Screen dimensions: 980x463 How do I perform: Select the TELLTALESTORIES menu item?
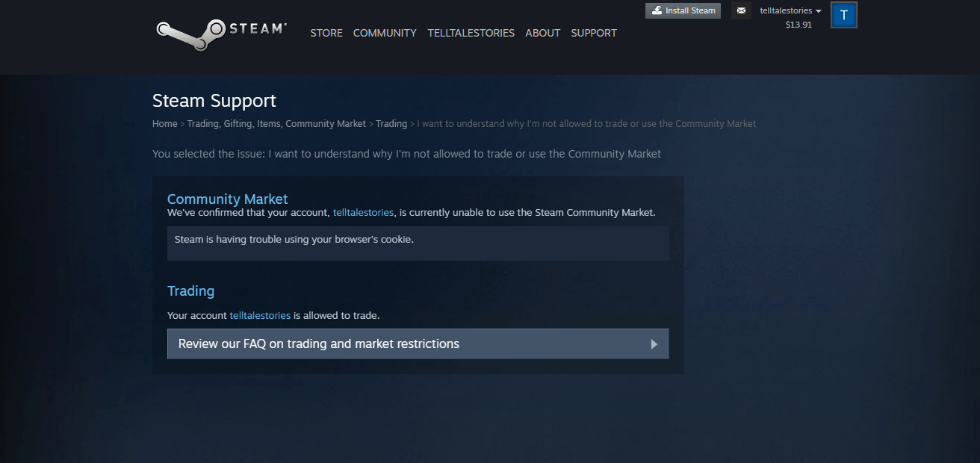coord(471,33)
